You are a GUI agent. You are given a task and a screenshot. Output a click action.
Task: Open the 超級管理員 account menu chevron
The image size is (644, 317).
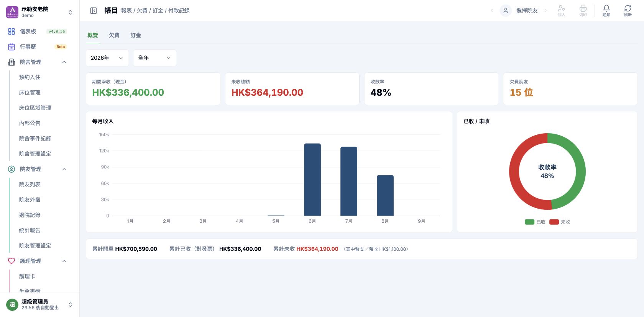(70, 305)
